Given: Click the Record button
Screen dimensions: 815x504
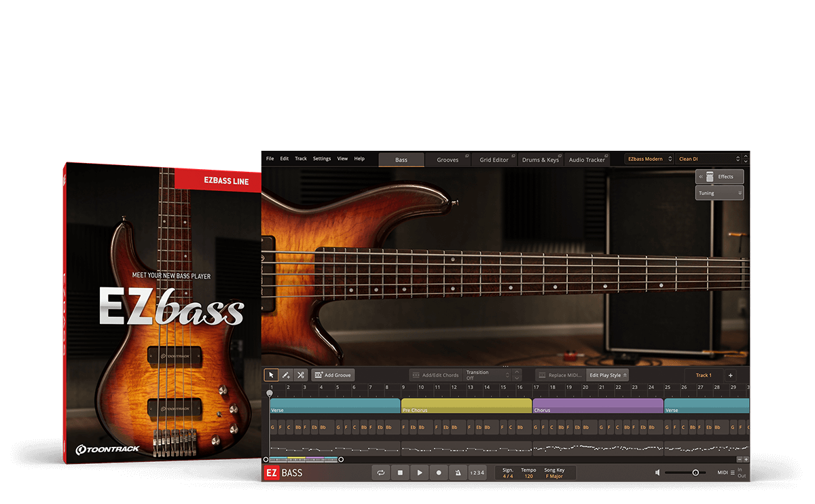Looking at the screenshot, I should 439,473.
